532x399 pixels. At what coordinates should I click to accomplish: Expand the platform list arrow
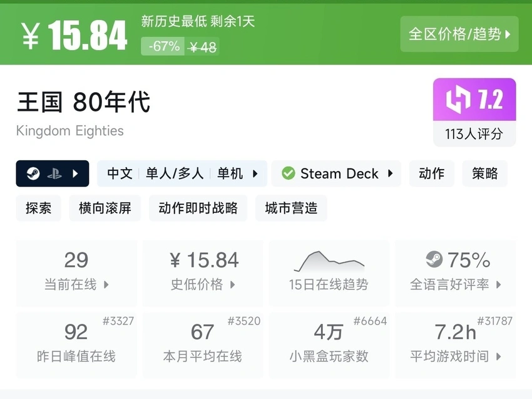click(76, 174)
